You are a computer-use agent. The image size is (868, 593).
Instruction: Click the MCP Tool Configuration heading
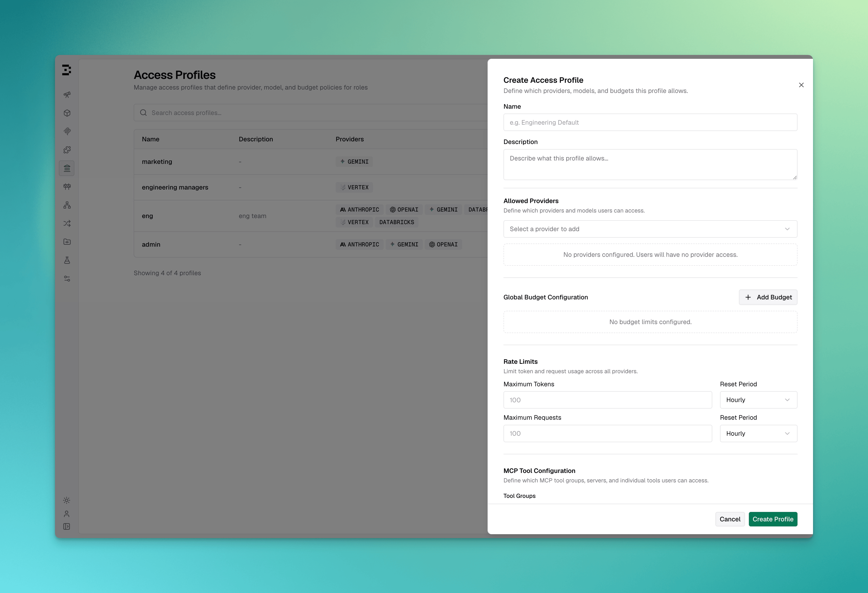[x=539, y=471]
